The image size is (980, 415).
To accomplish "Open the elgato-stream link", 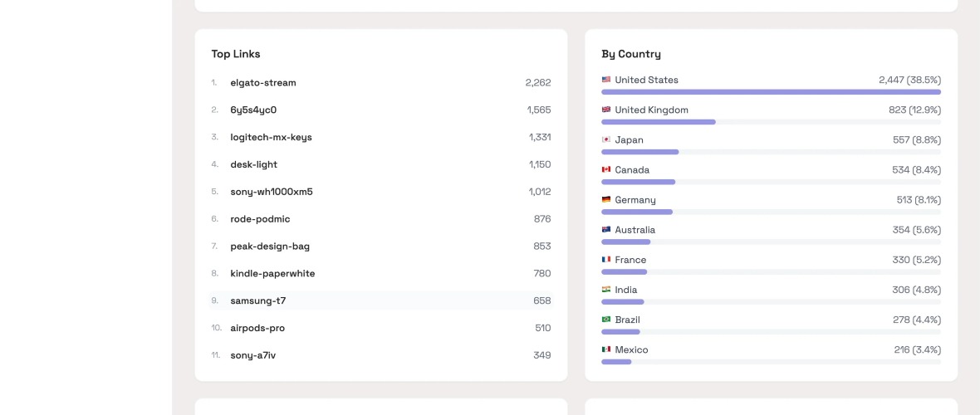I will (263, 83).
